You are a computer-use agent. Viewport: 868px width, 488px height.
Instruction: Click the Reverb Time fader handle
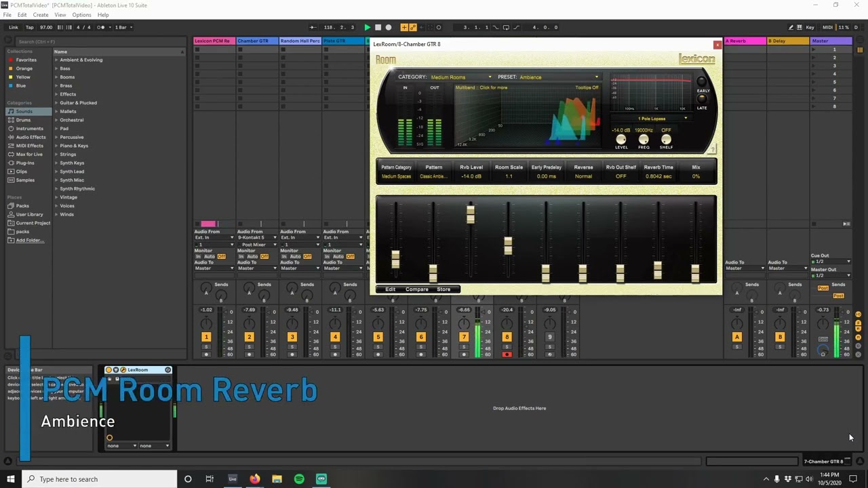[x=658, y=270]
